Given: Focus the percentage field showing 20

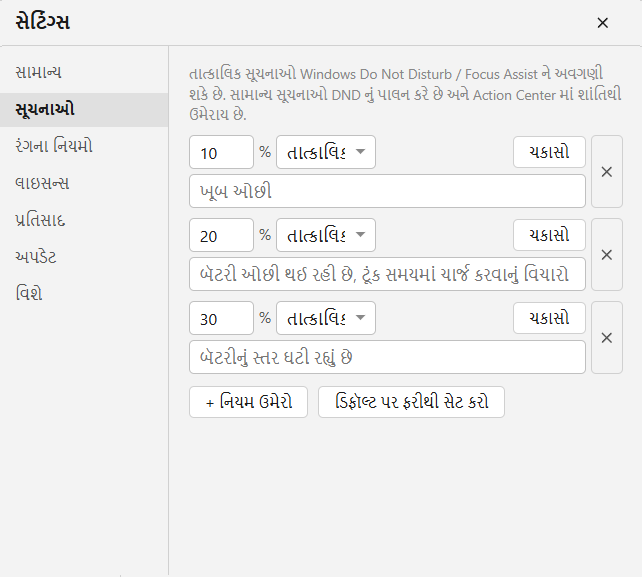Looking at the screenshot, I should pos(221,235).
